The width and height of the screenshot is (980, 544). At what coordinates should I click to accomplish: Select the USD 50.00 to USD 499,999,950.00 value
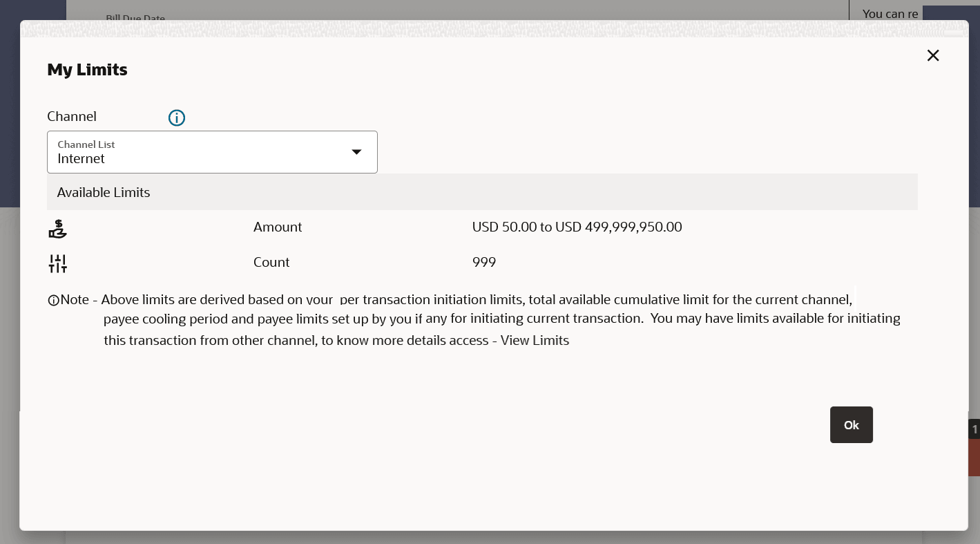(577, 227)
